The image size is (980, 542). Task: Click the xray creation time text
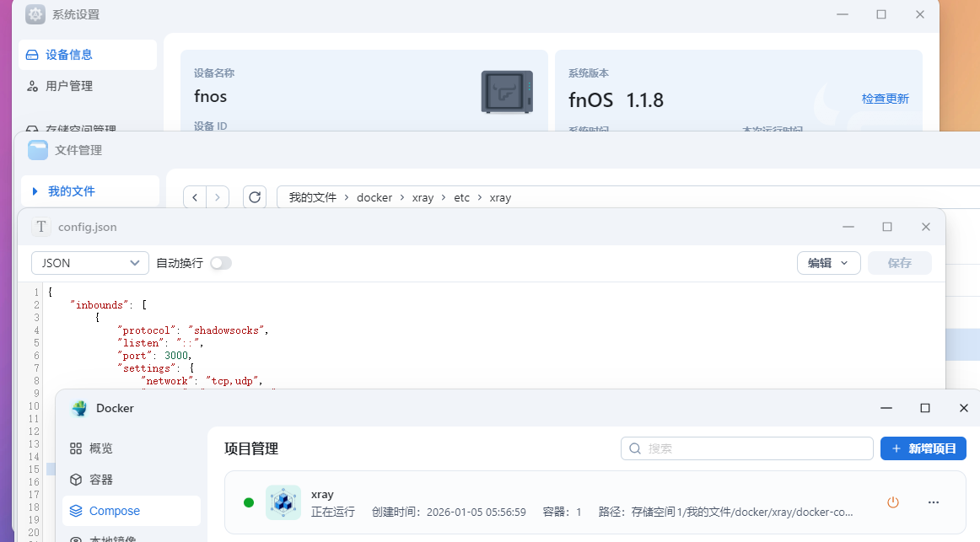point(449,512)
